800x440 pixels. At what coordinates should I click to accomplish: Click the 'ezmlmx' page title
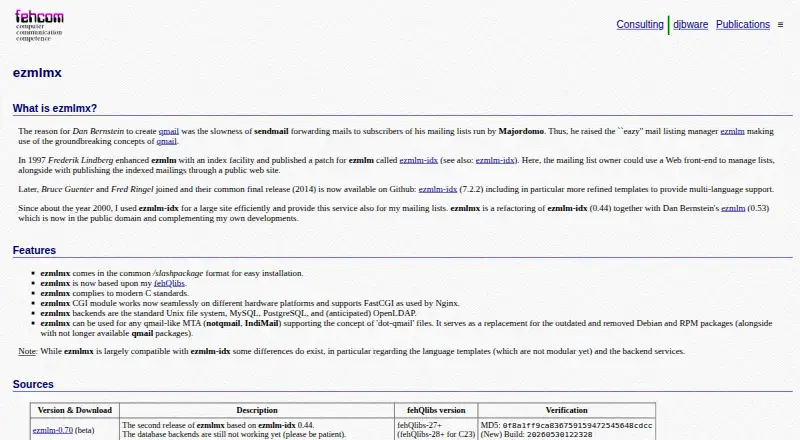(37, 72)
